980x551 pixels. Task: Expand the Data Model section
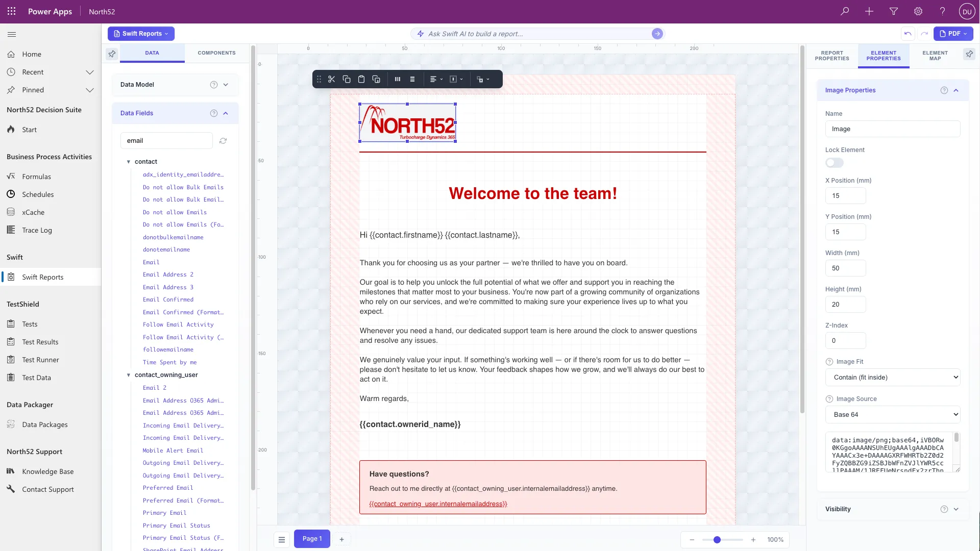[x=226, y=85]
